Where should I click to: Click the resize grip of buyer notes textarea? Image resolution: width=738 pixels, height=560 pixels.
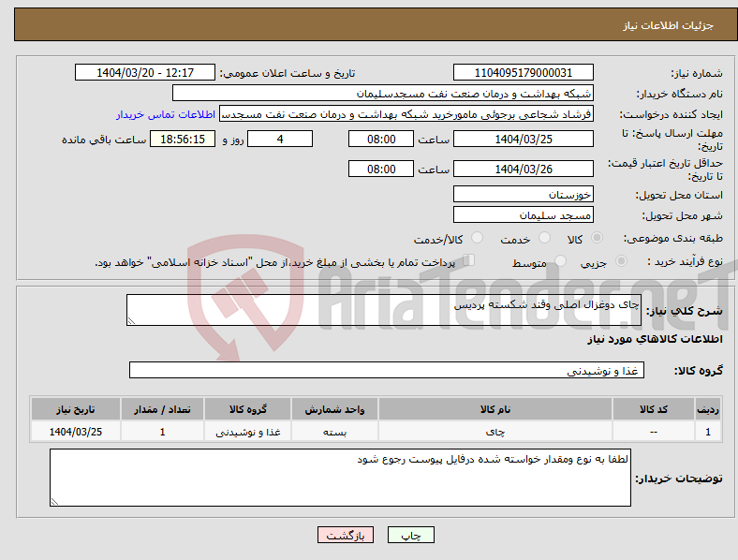point(54,502)
